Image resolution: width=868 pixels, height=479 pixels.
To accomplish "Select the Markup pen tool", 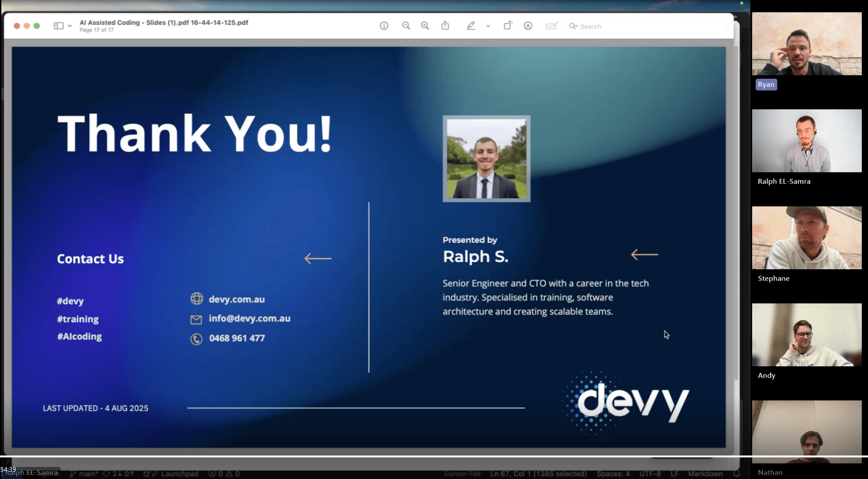I will 471,25.
